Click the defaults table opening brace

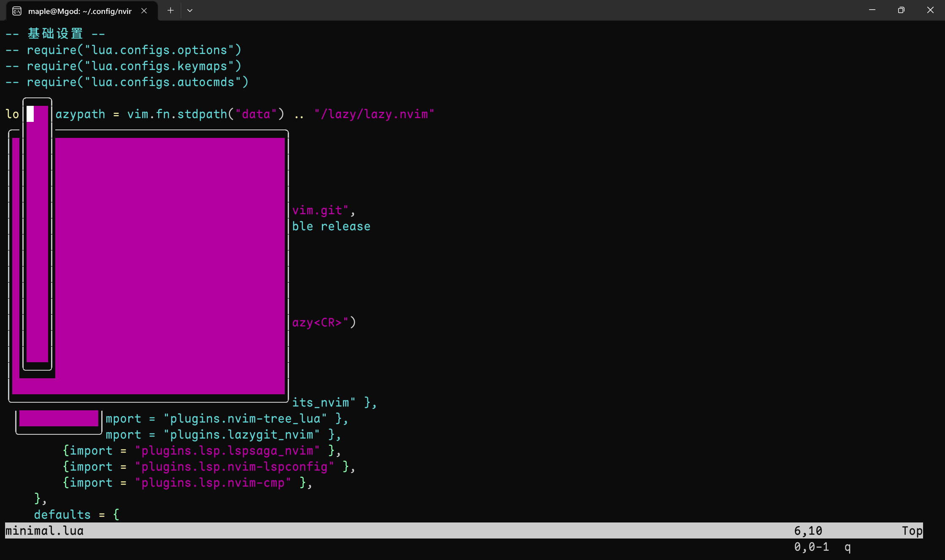click(x=116, y=514)
